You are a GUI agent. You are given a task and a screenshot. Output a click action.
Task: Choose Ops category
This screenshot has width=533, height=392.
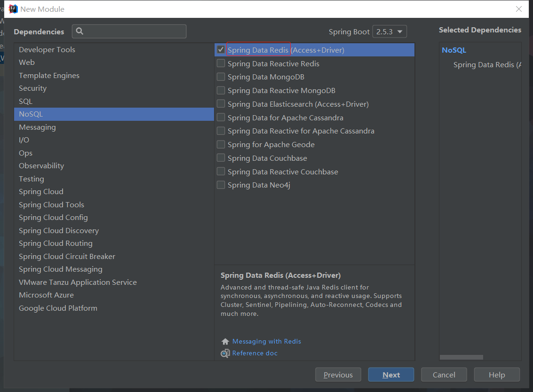coord(114,153)
